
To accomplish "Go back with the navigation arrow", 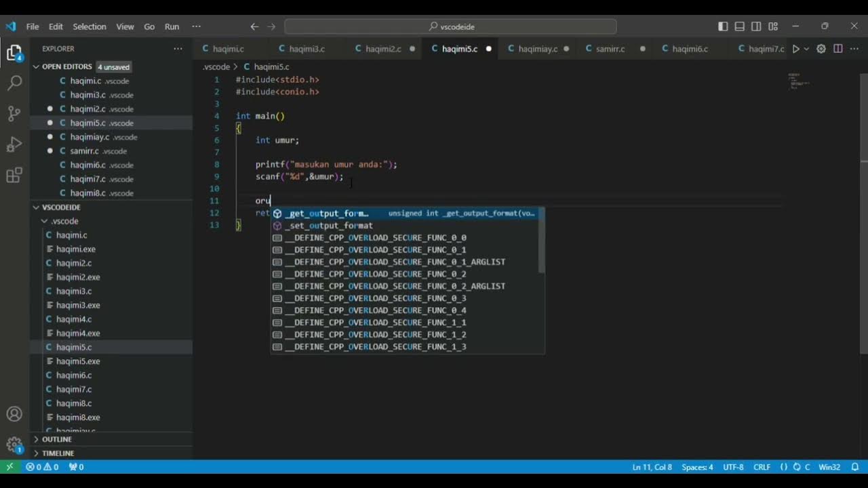I will 254,26.
